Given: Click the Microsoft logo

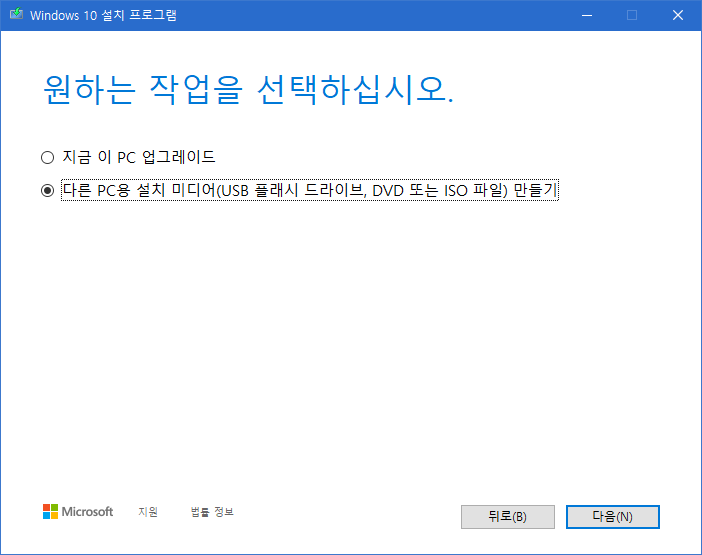Looking at the screenshot, I should coord(78,512).
